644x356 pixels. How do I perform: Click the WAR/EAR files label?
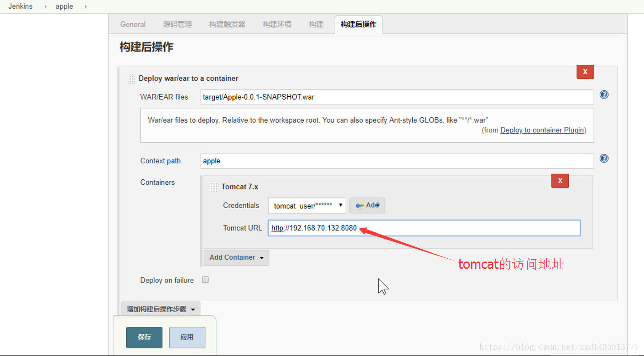pyautogui.click(x=164, y=97)
